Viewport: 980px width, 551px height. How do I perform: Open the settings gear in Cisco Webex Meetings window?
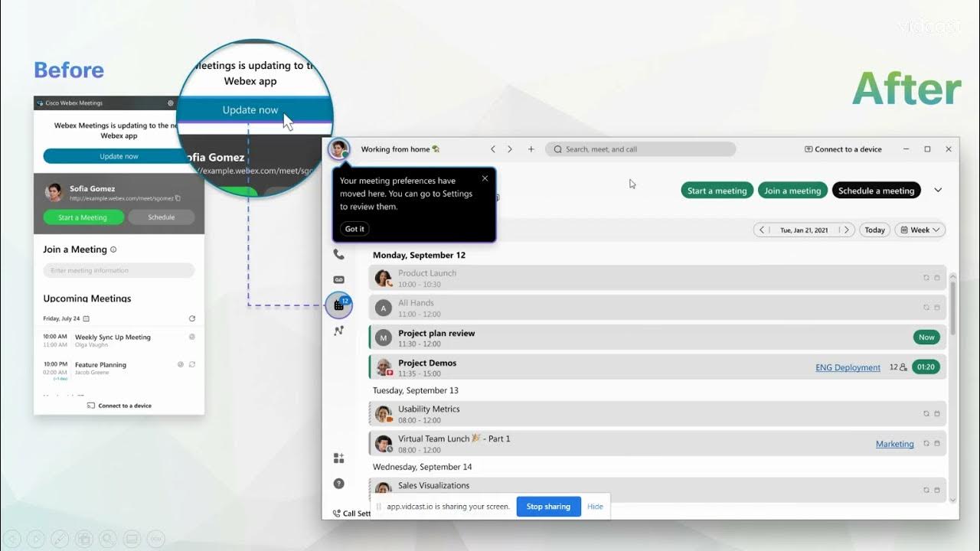click(170, 103)
